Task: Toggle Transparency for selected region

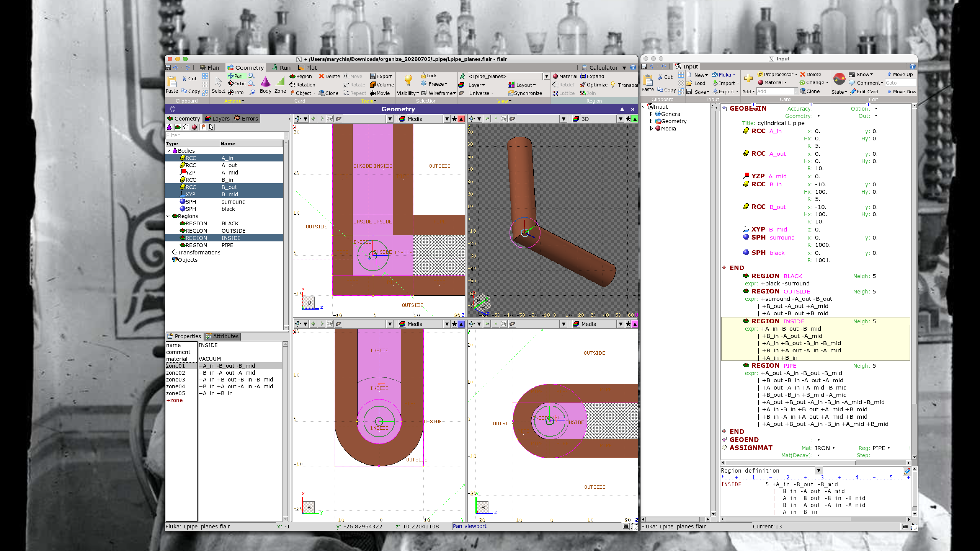Action: coord(624,85)
